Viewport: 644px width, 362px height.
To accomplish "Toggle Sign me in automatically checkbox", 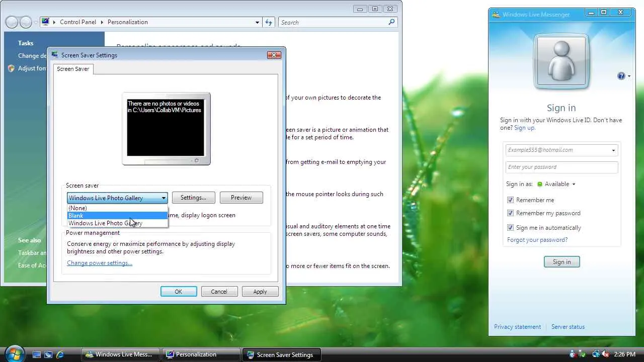I will 511,228.
